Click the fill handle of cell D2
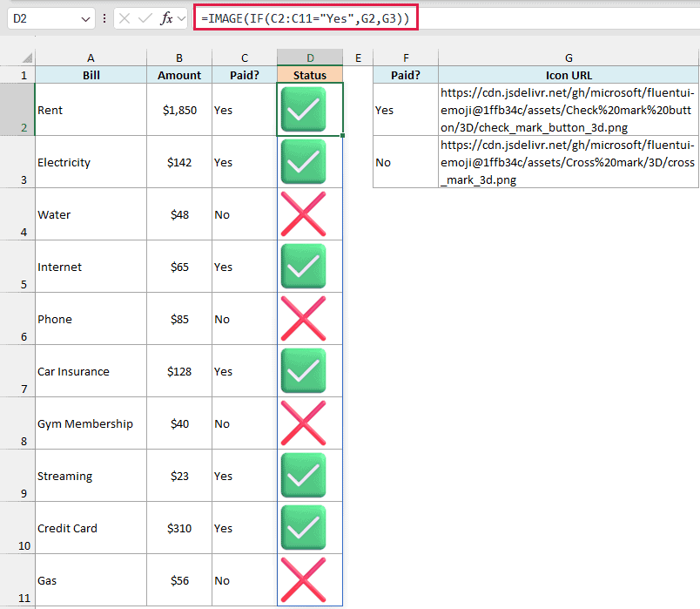Image resolution: width=700 pixels, height=609 pixels. pos(342,135)
